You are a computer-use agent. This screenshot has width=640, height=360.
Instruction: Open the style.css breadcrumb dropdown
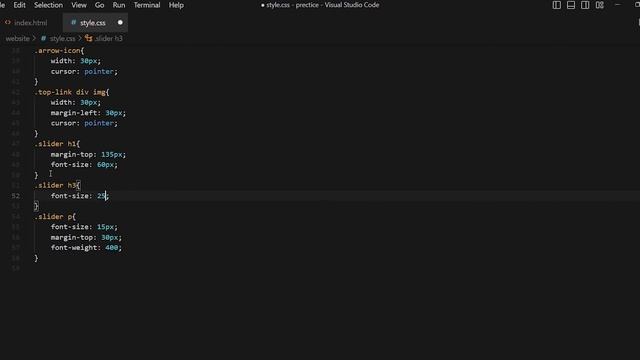pos(62,38)
